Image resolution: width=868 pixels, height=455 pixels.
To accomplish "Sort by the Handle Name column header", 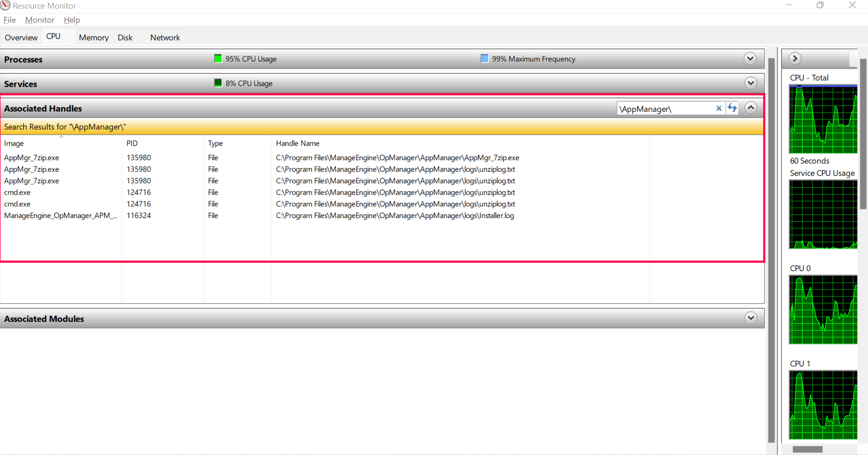I will click(x=461, y=143).
